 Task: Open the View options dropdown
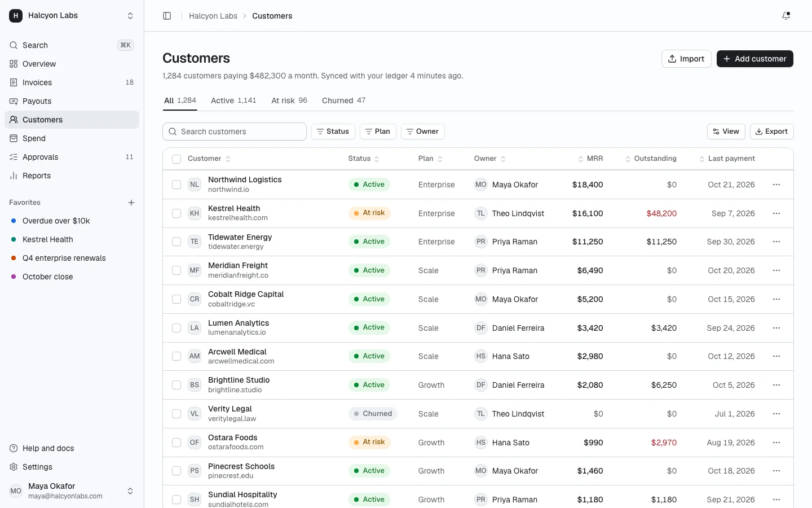(726, 132)
